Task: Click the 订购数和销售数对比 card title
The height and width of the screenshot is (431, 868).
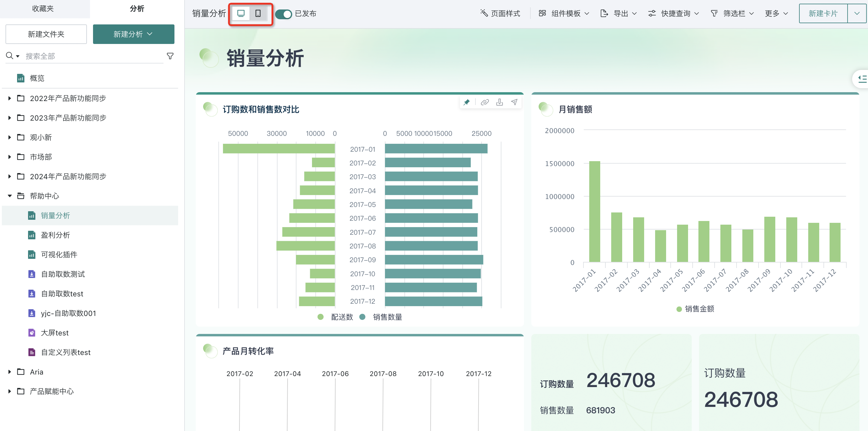Action: click(261, 110)
